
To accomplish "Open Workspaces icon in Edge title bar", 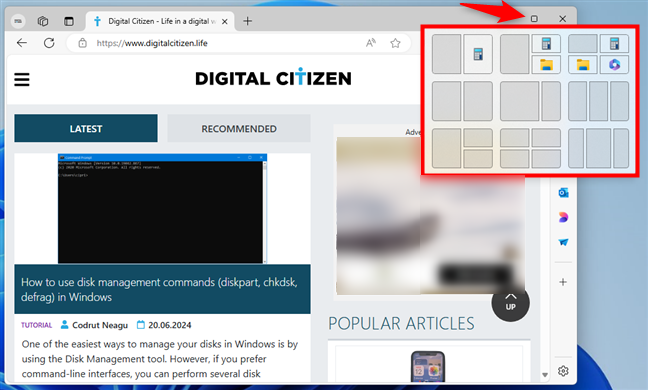I will coord(43,21).
